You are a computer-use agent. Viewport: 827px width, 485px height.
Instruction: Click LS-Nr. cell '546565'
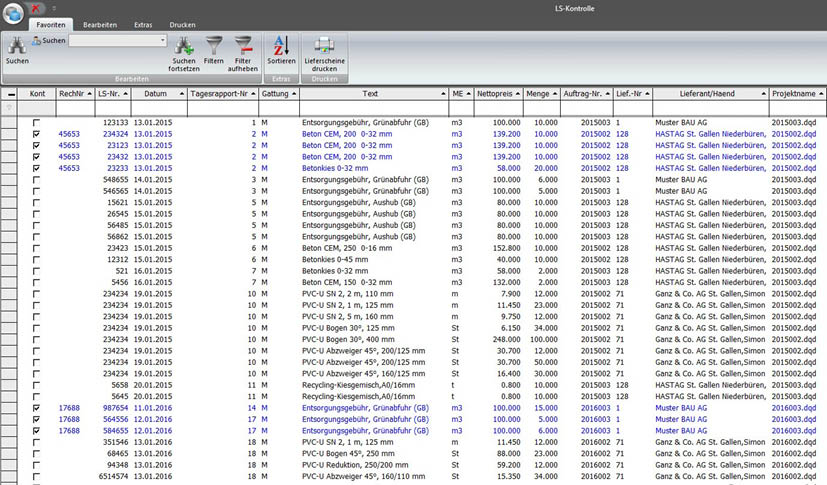click(x=116, y=191)
